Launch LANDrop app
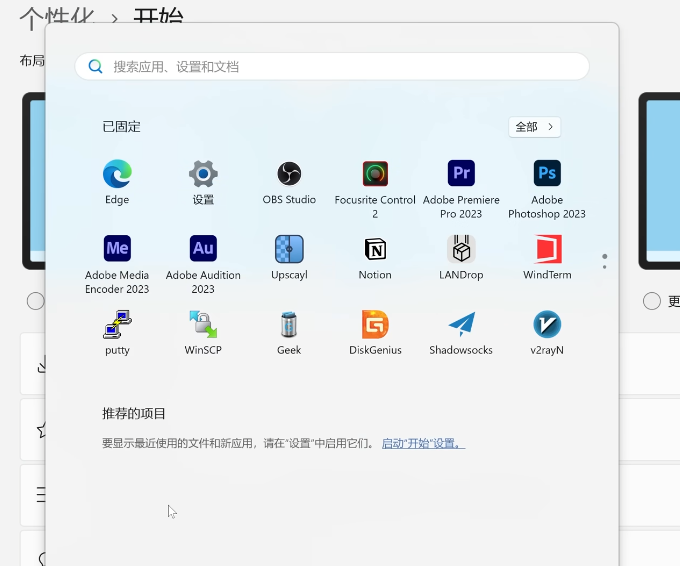The width and height of the screenshot is (680, 566). coord(461,249)
